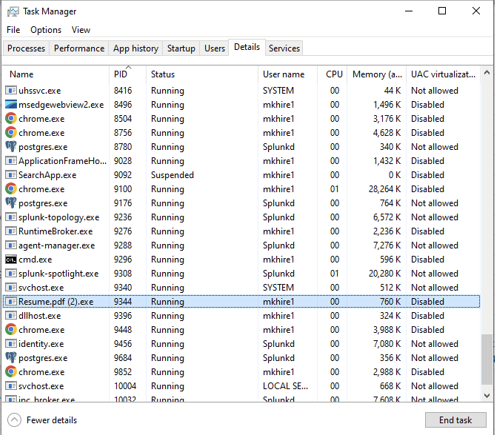Click the vertical scrollbar thumb
This screenshot has width=495, height=435.
pyautogui.click(x=487, y=359)
